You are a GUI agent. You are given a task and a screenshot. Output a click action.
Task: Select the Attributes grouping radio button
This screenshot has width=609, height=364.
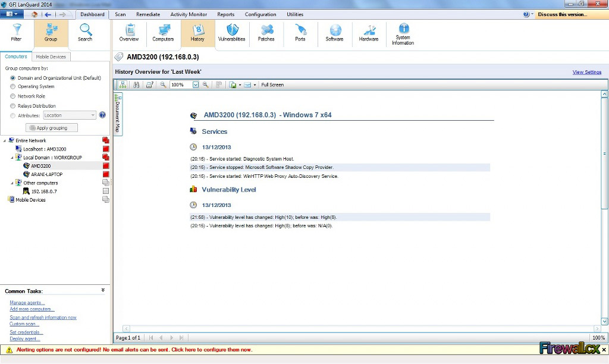click(x=13, y=115)
